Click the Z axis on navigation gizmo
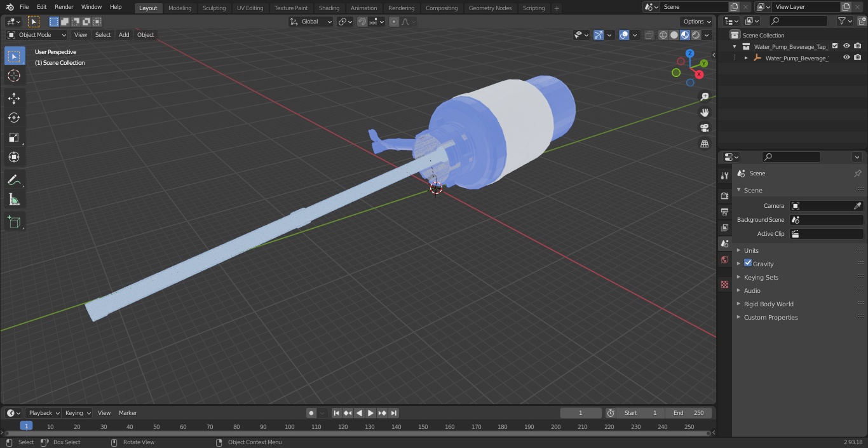868x448 pixels. pos(689,54)
